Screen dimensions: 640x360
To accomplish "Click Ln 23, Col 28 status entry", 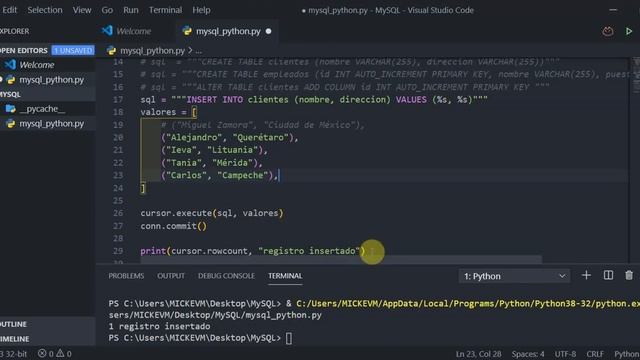I will 478,354.
